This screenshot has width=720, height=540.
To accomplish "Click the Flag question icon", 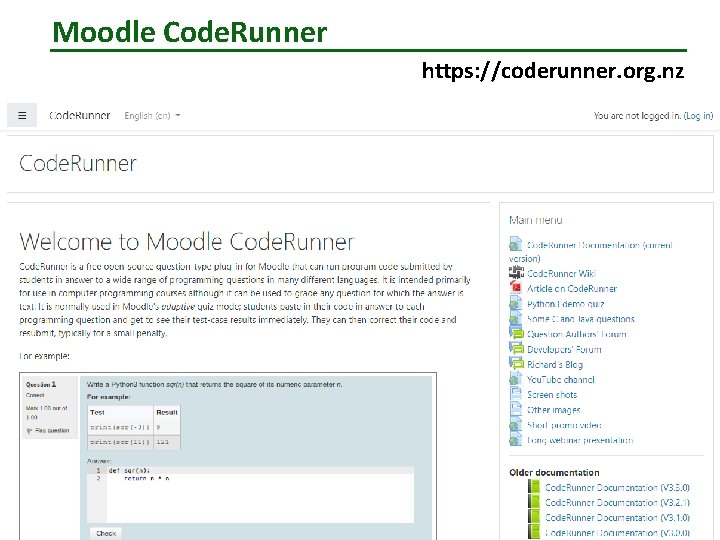I will tap(29, 431).
